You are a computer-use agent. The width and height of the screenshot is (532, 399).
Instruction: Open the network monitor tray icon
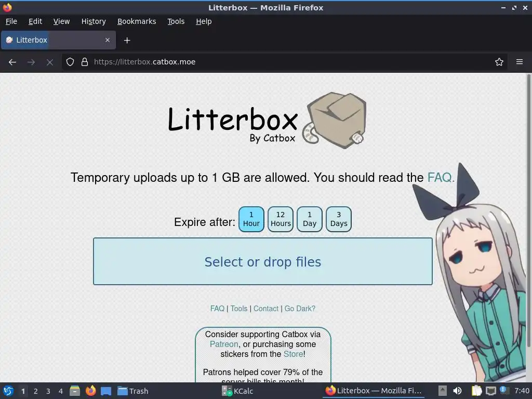pyautogui.click(x=490, y=391)
